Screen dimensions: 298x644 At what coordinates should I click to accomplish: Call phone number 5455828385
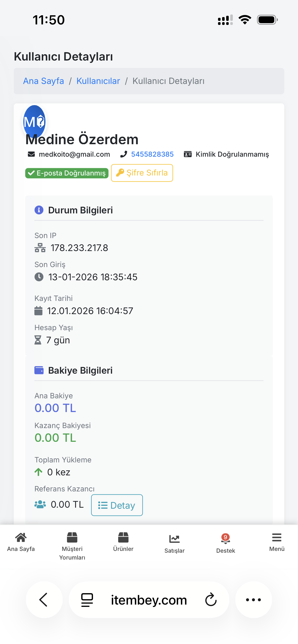point(152,154)
